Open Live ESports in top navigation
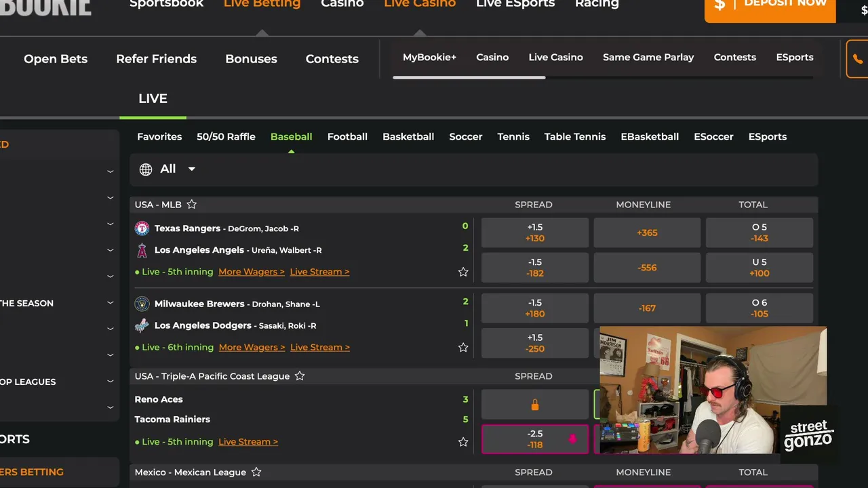 (515, 4)
